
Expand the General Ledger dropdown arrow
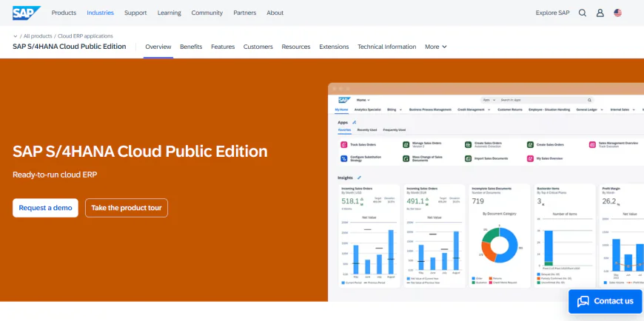point(602,109)
